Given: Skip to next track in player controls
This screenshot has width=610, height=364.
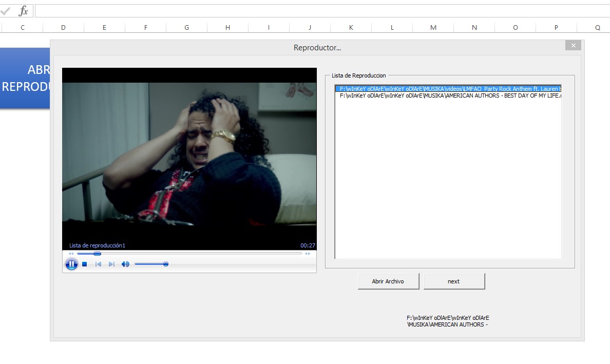Looking at the screenshot, I should click(x=111, y=264).
